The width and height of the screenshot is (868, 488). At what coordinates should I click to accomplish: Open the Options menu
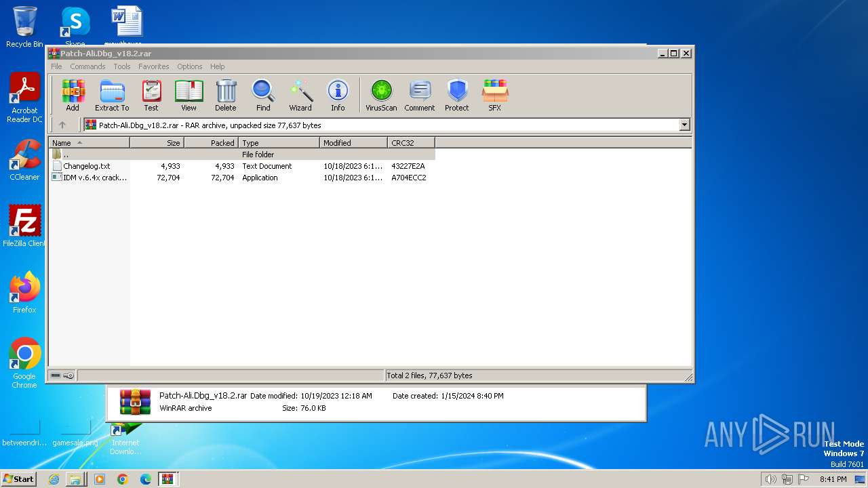tap(190, 66)
